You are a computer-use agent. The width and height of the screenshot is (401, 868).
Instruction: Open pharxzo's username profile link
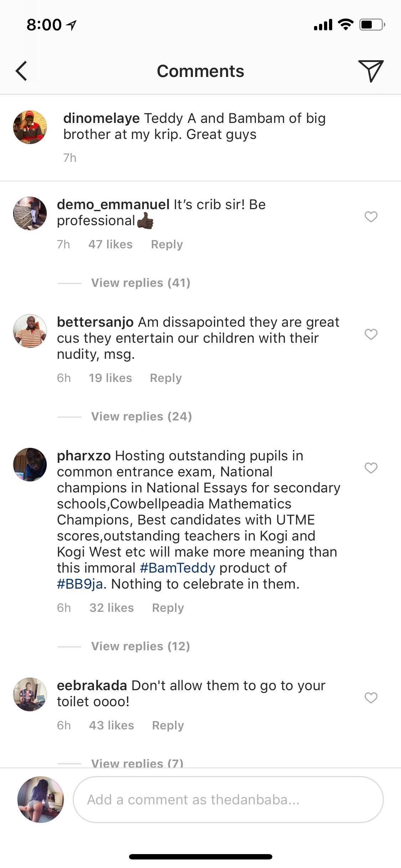click(84, 455)
